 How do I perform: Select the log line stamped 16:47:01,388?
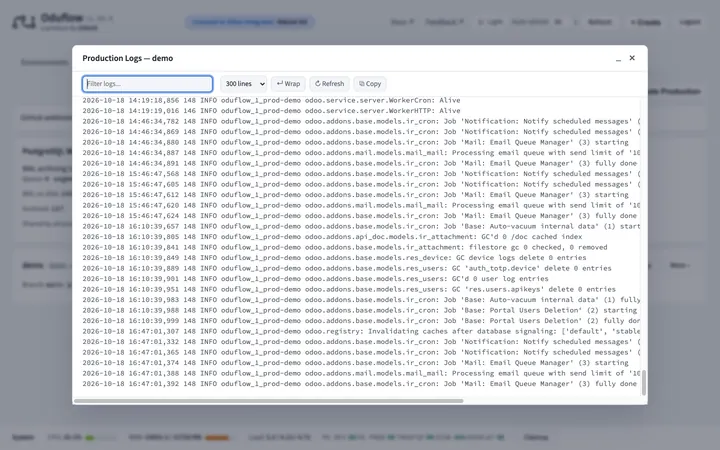pyautogui.click(x=361, y=373)
